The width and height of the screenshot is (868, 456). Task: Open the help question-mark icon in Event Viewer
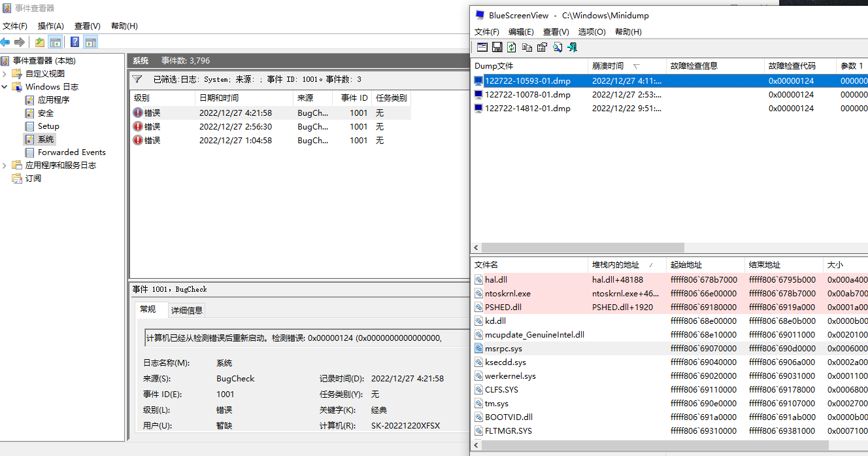click(75, 43)
